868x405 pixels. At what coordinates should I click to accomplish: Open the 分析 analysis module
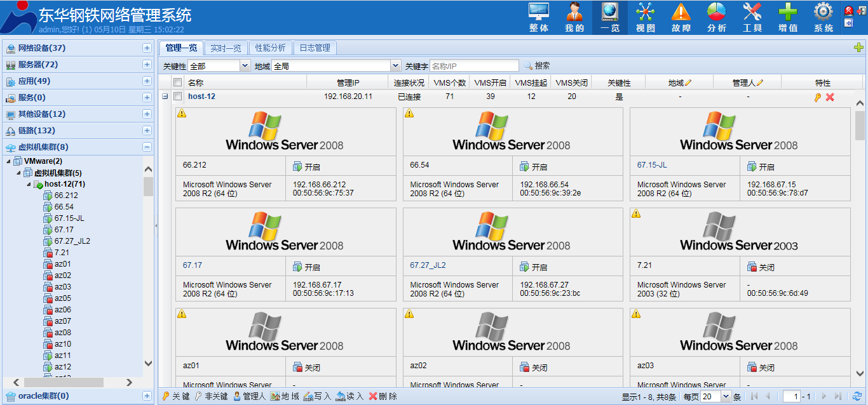click(x=717, y=17)
